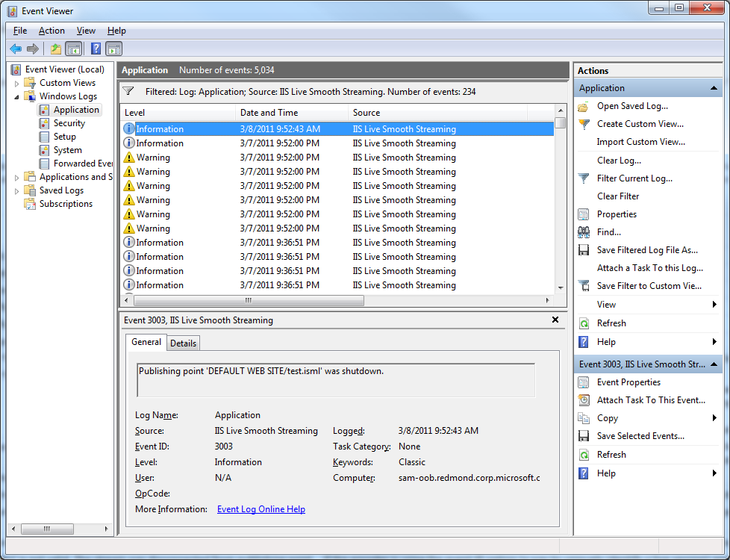Click the Properties icon in Actions pane
730x560 pixels.
click(x=584, y=214)
